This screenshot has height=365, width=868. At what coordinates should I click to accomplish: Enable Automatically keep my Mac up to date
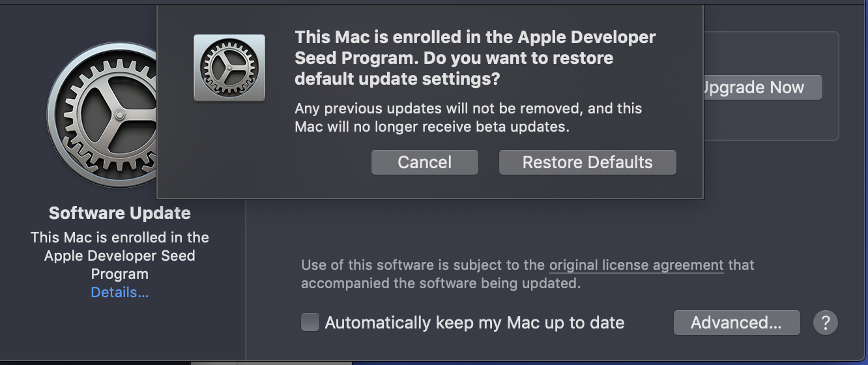pos(310,322)
